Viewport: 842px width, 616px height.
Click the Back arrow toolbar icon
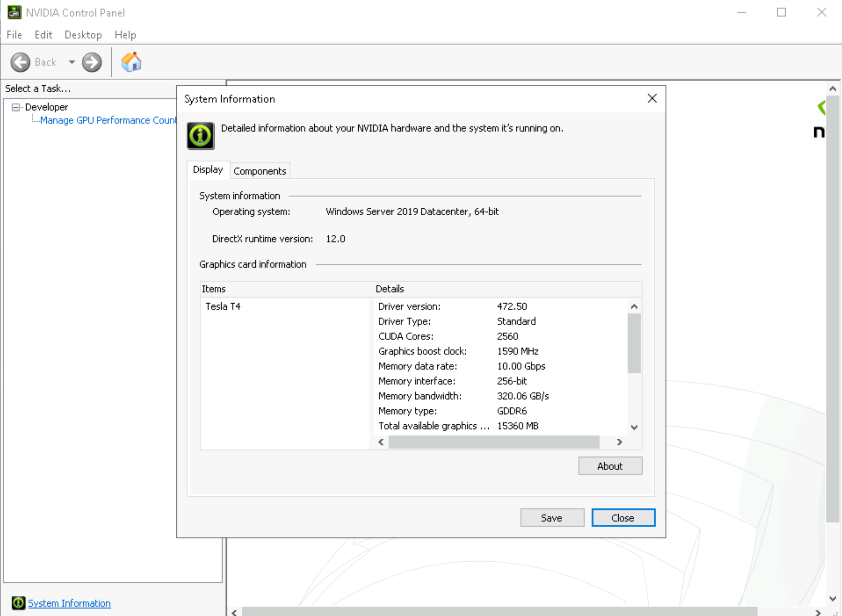(x=20, y=62)
